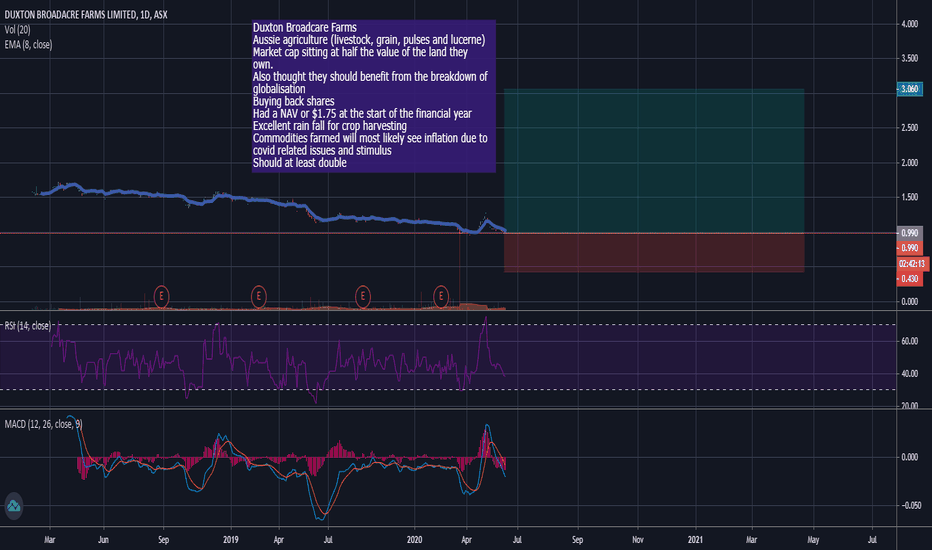Open earnings marker between 2019 and Apr
932x550 pixels.
[x=258, y=296]
